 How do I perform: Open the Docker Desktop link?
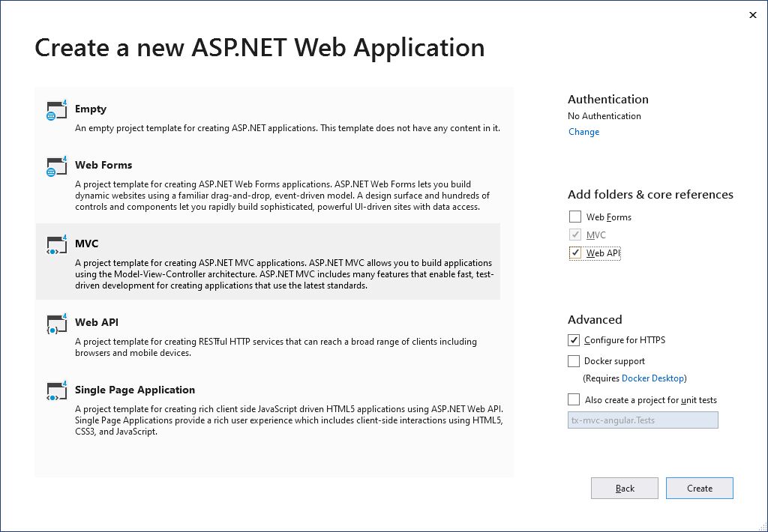[x=652, y=378]
